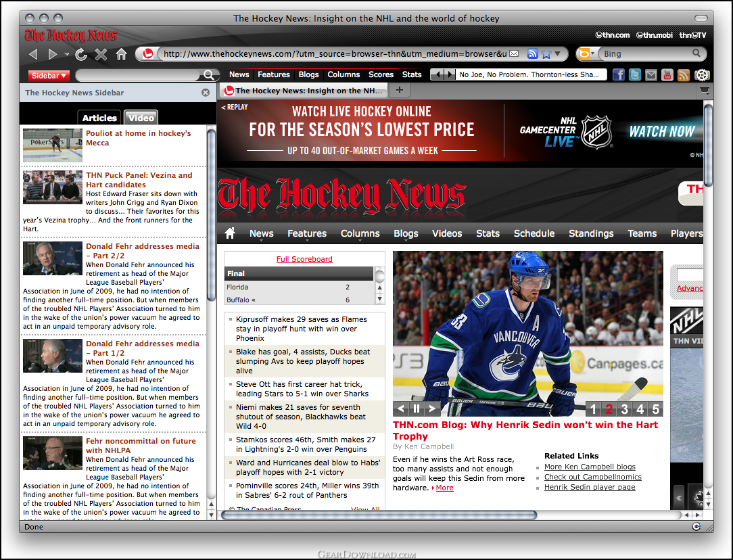This screenshot has height=560, width=733.
Task: Click Donald Fehr Part 2/2 video thumbnail
Action: (x=53, y=258)
